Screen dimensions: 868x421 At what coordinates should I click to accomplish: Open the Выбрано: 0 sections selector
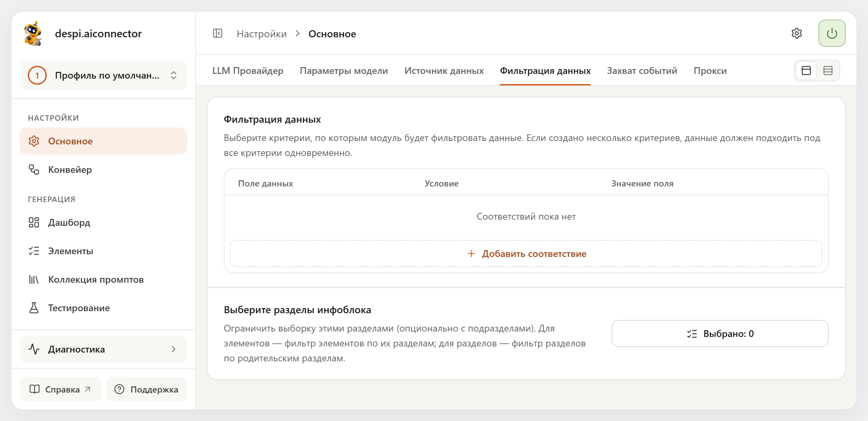(720, 334)
